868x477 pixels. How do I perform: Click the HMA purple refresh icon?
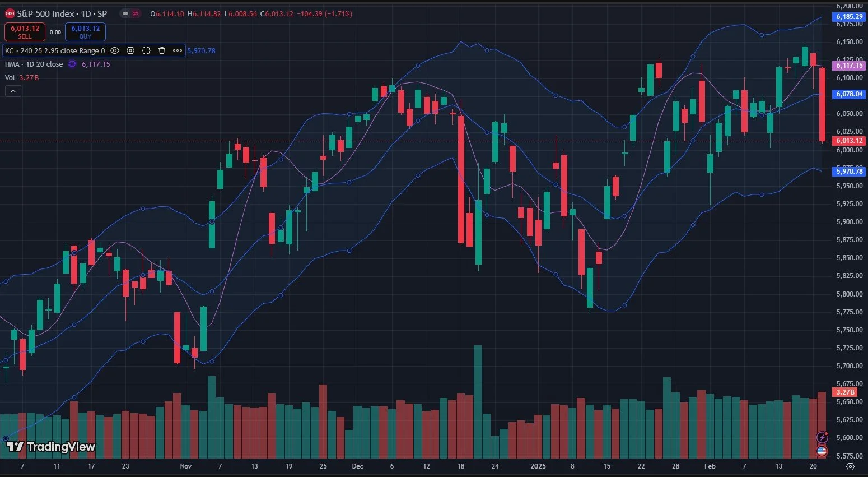(72, 64)
